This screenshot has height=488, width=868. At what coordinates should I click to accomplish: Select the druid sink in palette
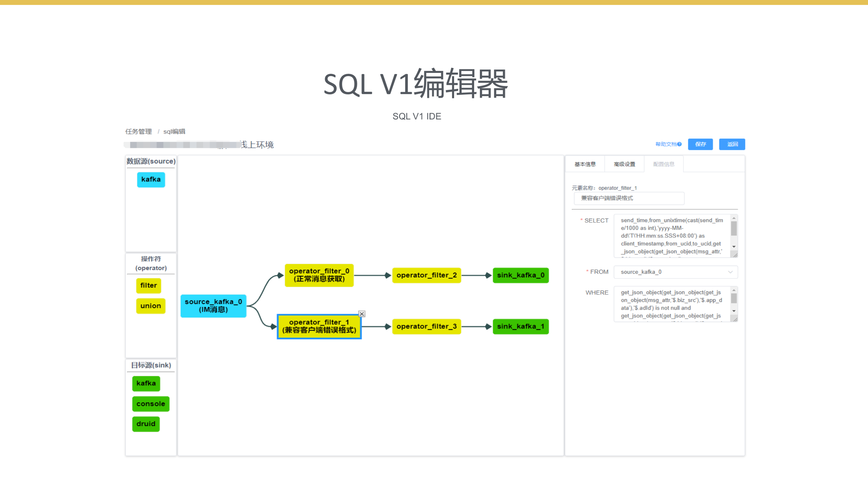pos(146,424)
